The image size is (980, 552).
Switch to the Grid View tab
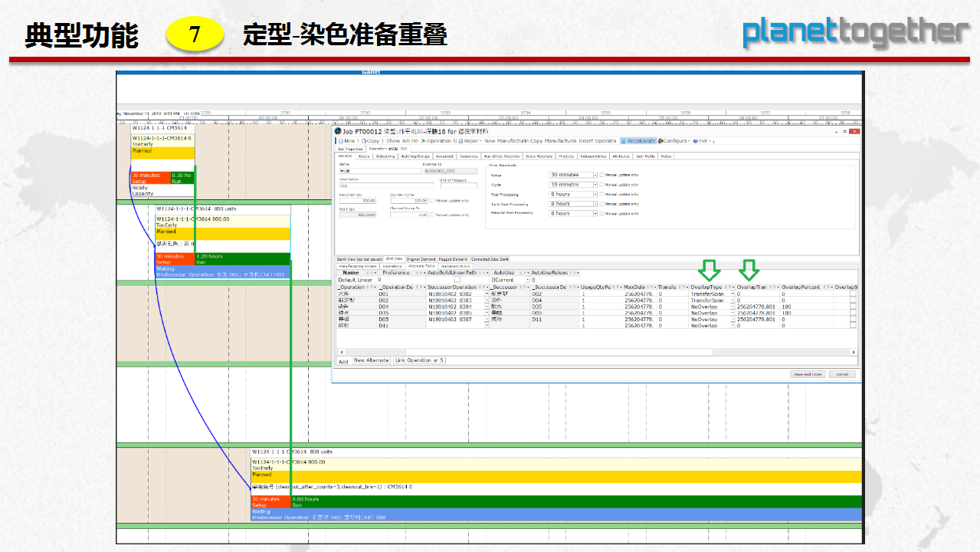click(x=394, y=259)
